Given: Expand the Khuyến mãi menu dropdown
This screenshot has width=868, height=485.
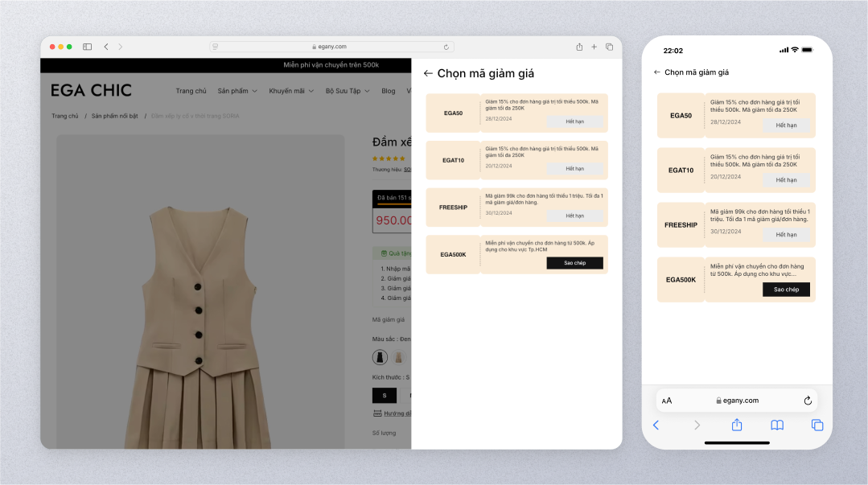Looking at the screenshot, I should (291, 91).
